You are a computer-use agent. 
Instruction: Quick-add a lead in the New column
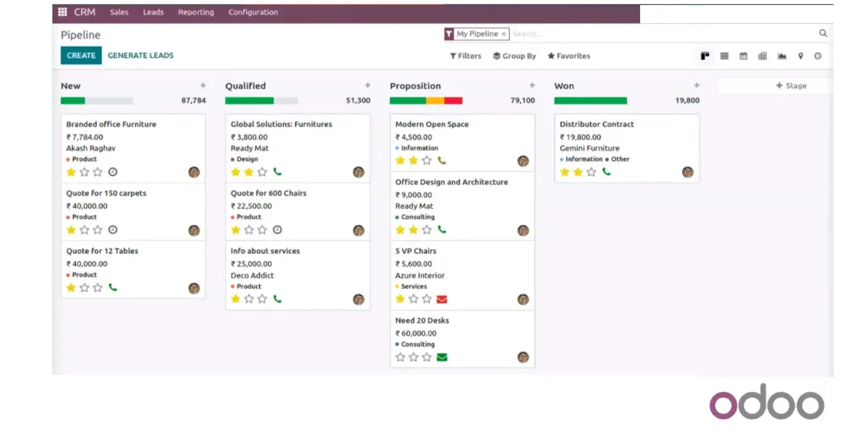[x=203, y=85]
